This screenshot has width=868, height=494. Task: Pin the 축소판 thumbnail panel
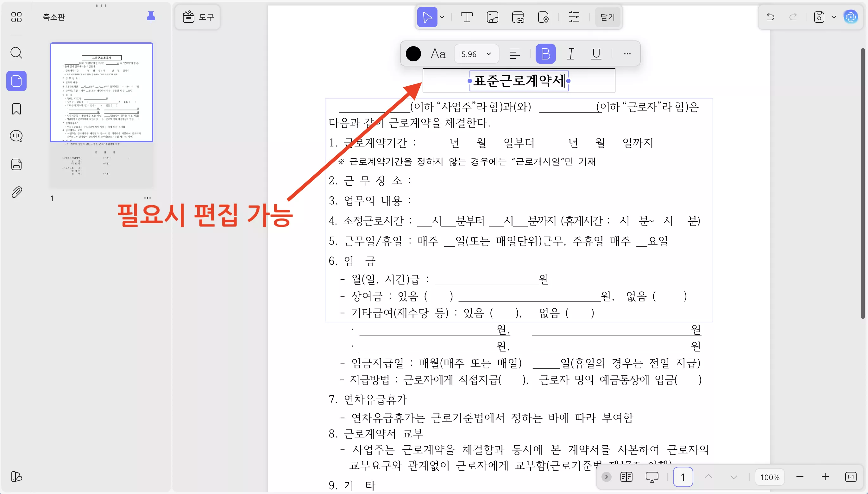pyautogui.click(x=150, y=17)
